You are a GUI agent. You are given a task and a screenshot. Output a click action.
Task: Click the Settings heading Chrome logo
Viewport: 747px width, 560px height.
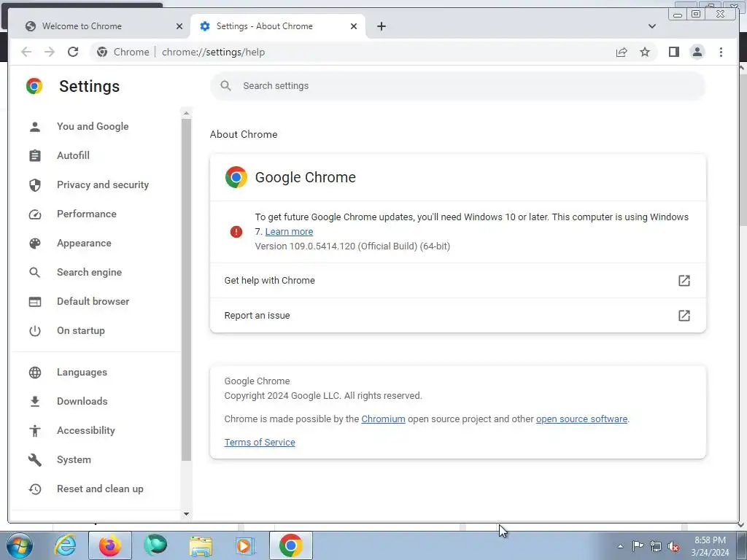[x=34, y=86]
